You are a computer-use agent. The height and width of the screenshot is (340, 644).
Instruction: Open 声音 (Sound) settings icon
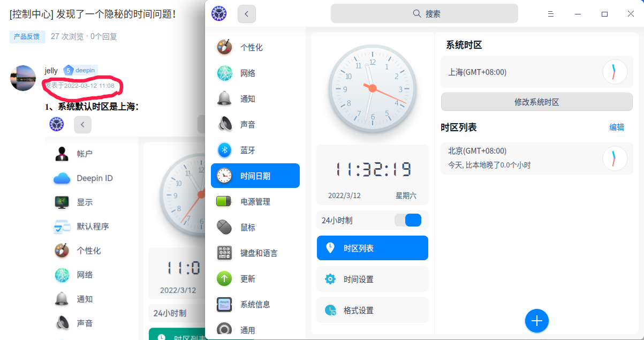223,124
